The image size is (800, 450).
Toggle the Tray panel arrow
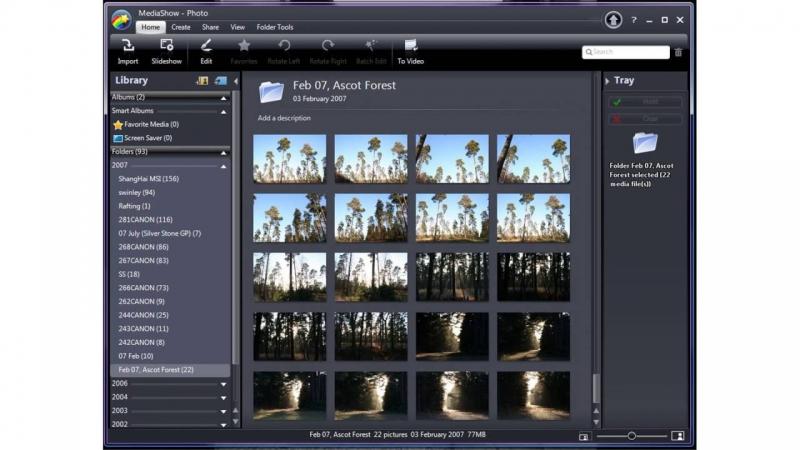pos(606,81)
